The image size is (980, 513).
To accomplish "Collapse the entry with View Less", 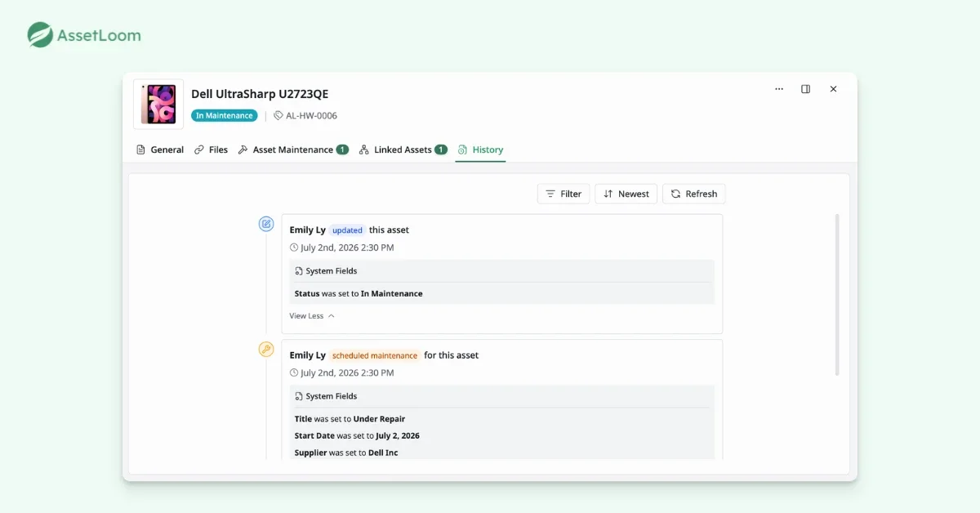I will (312, 316).
